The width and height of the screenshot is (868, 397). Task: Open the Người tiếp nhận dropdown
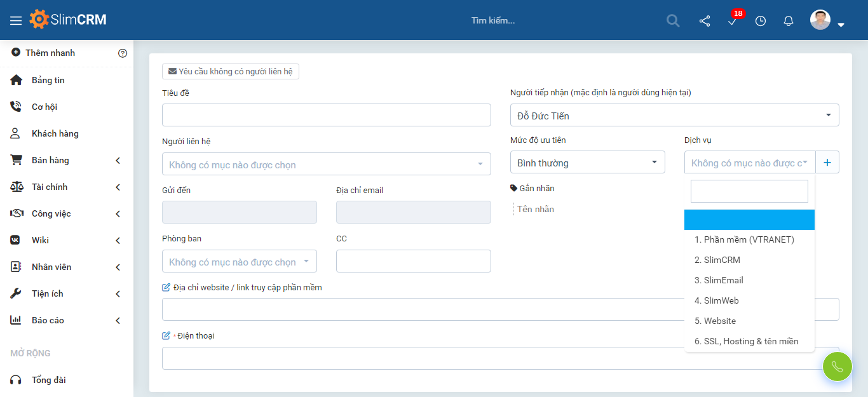pos(674,115)
